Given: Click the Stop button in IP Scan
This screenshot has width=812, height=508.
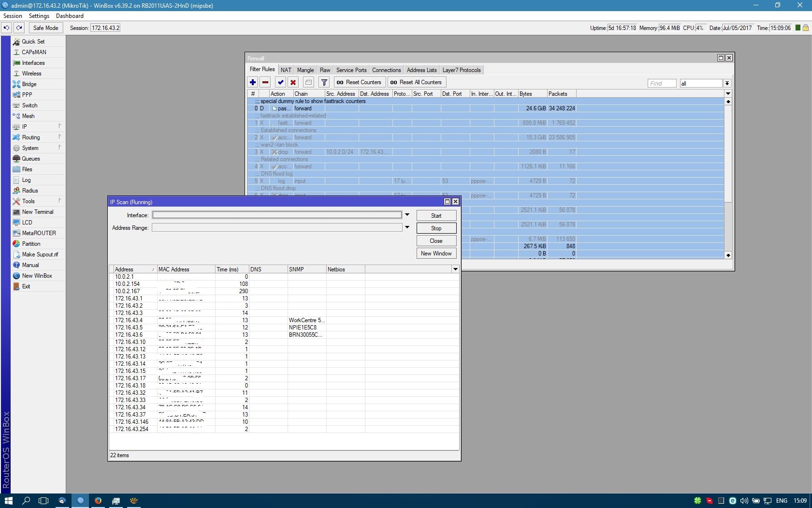Looking at the screenshot, I should [x=436, y=228].
